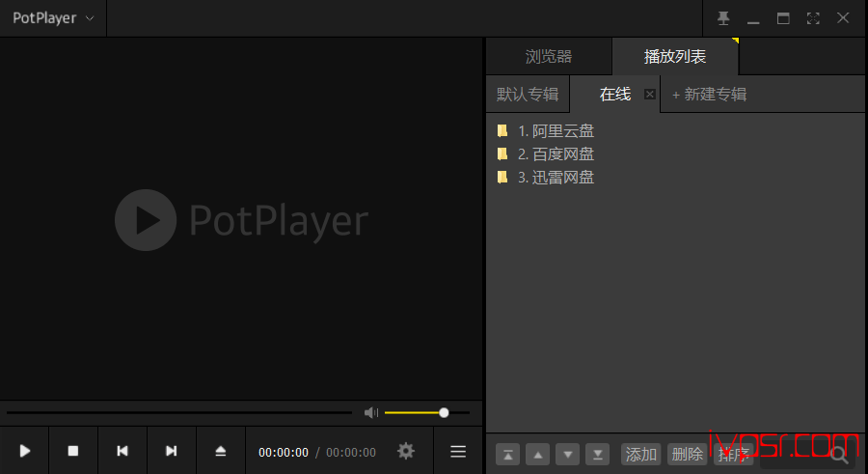Open the PotPlayer main menu dropdown
868x474 pixels.
click(x=53, y=18)
